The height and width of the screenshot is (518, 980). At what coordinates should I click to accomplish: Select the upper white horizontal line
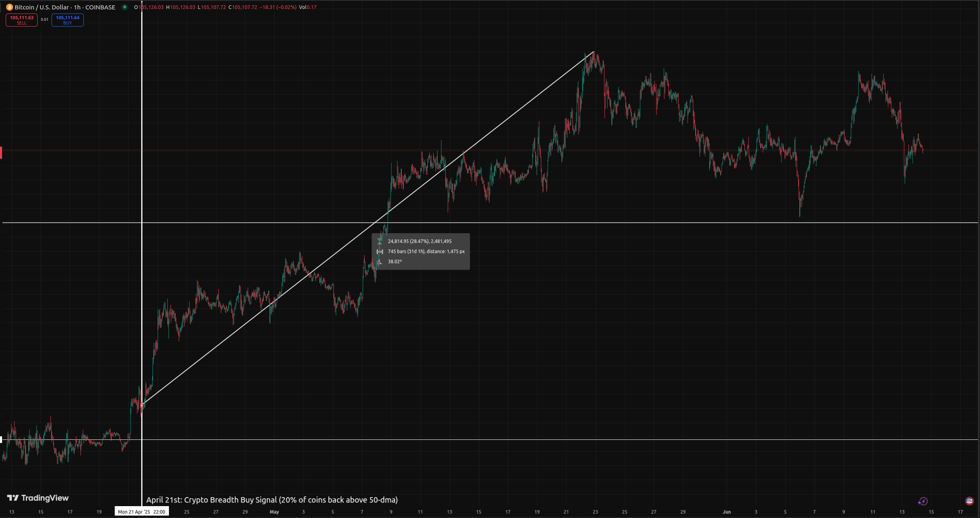[654, 223]
